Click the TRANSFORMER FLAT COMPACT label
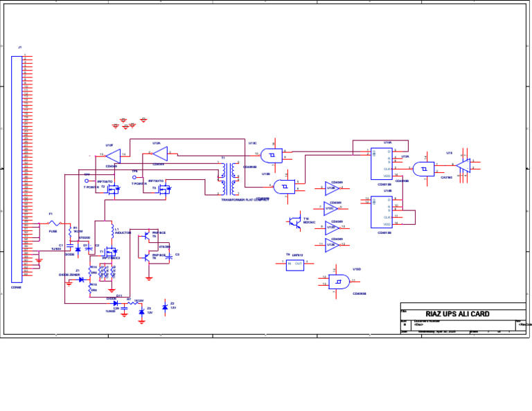The image size is (532, 411). pyautogui.click(x=245, y=200)
